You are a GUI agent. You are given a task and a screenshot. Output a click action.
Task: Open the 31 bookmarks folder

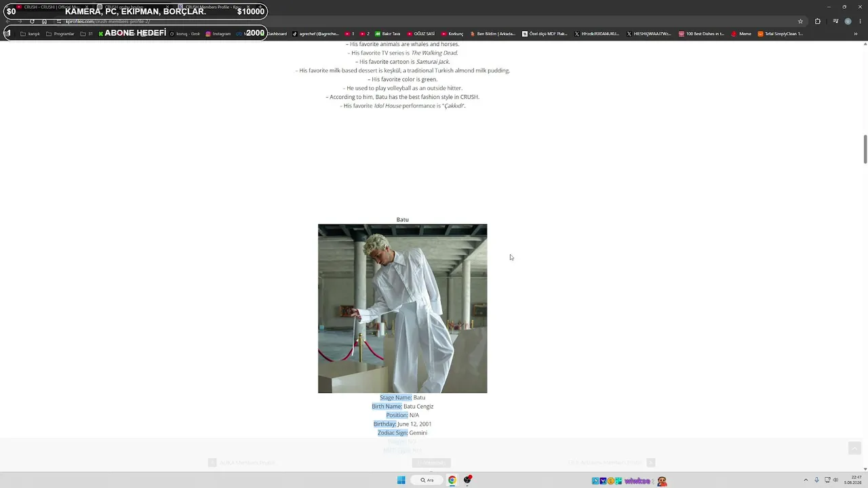point(87,33)
